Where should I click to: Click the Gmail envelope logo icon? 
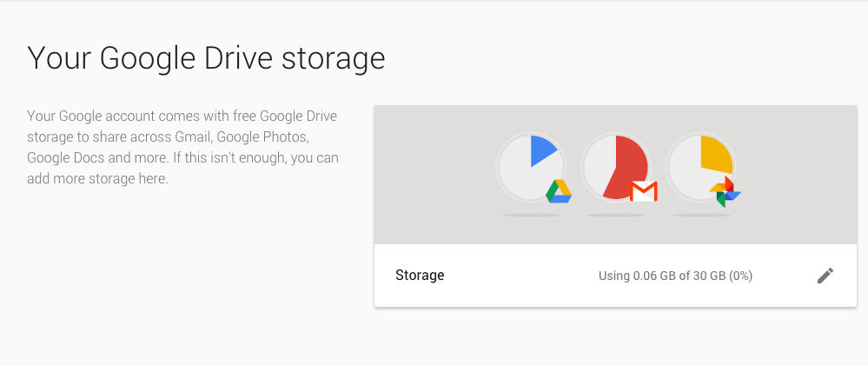tap(644, 191)
